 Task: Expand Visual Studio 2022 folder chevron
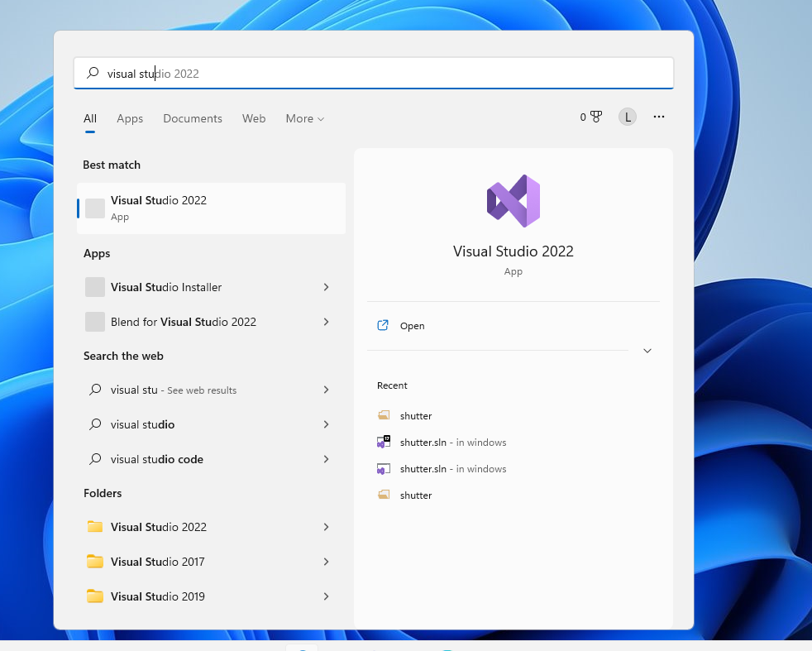327,527
